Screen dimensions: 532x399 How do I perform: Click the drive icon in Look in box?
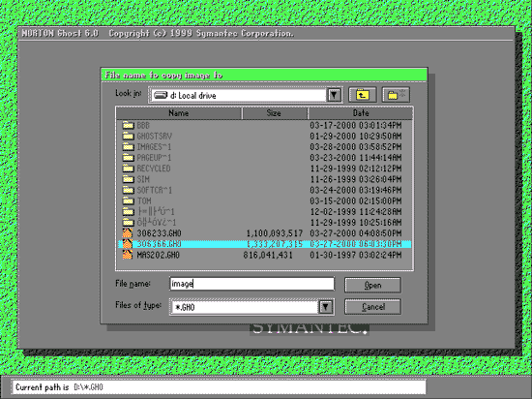coord(161,95)
